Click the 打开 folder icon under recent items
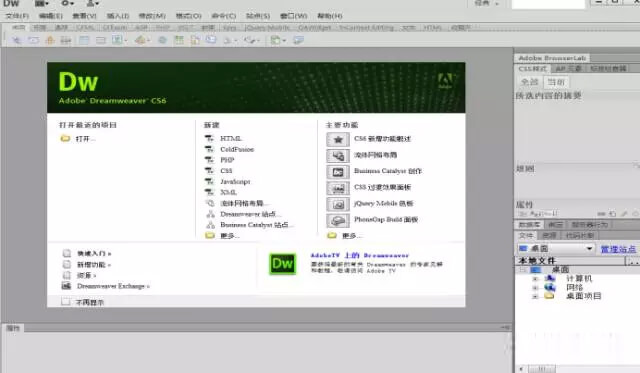This screenshot has height=373, width=640. [65, 139]
